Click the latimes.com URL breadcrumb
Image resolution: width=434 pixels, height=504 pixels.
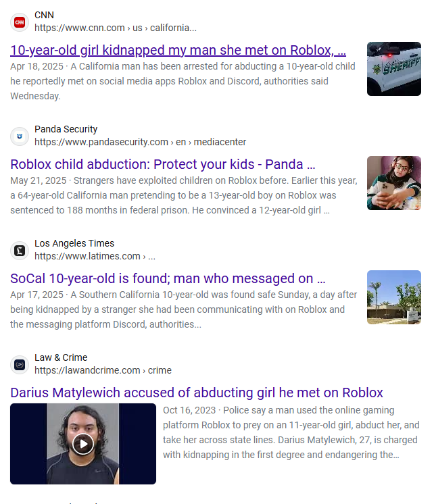(x=95, y=256)
